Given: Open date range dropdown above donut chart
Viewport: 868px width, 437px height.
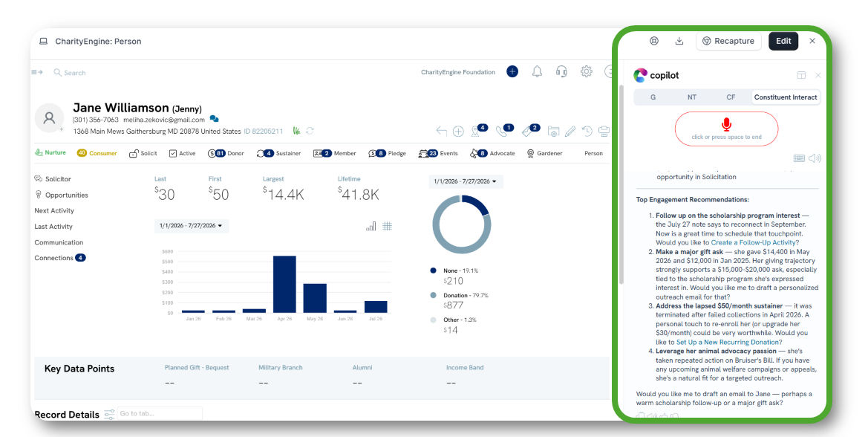Looking at the screenshot, I should coord(465,181).
